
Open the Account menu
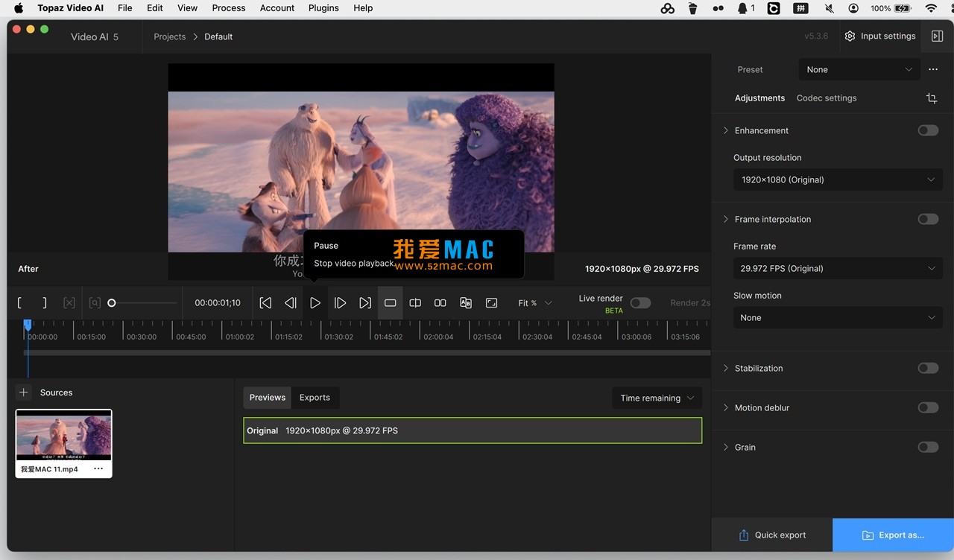point(277,8)
